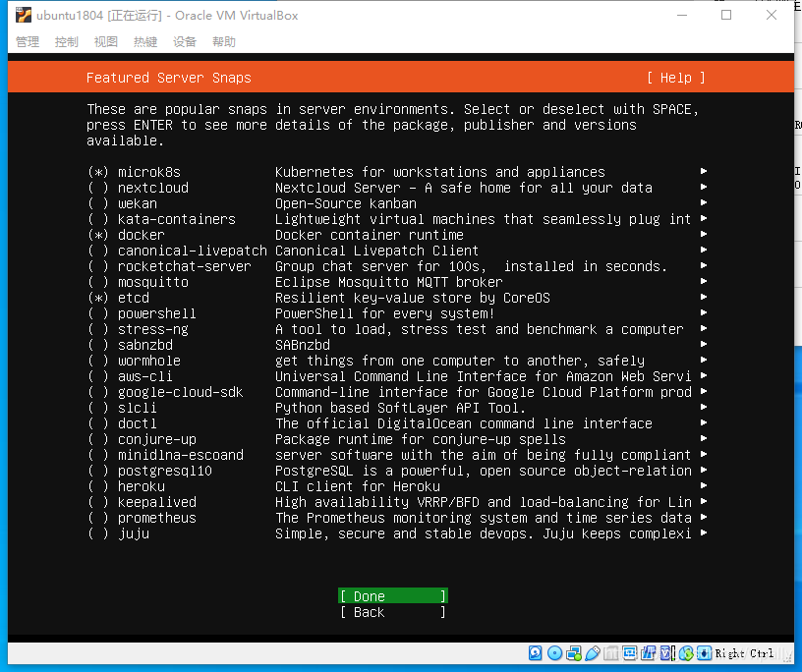The height and width of the screenshot is (672, 802).
Task: Click the CPU virtualization V icon in status bar
Action: [x=667, y=653]
